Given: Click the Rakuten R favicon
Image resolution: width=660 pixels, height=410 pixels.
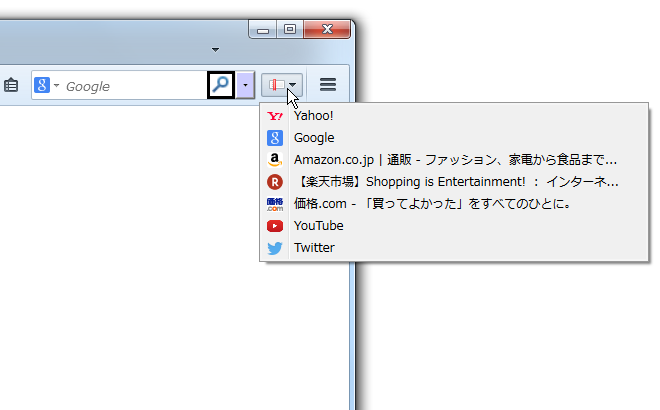Looking at the screenshot, I should pyautogui.click(x=275, y=182).
